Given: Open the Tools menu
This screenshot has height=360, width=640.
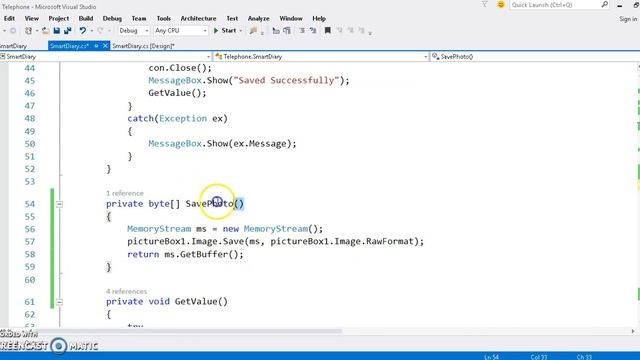Looking at the screenshot, I should pos(164,18).
